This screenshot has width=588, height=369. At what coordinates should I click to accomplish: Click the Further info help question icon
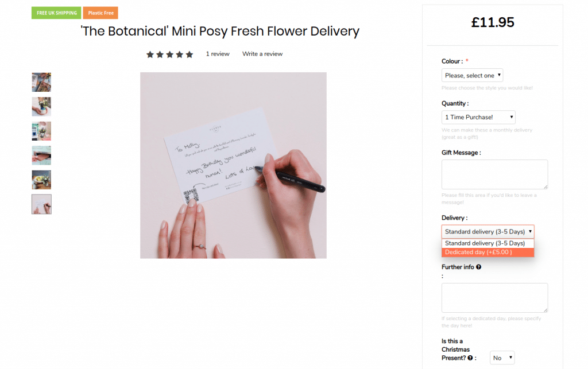coord(478,267)
